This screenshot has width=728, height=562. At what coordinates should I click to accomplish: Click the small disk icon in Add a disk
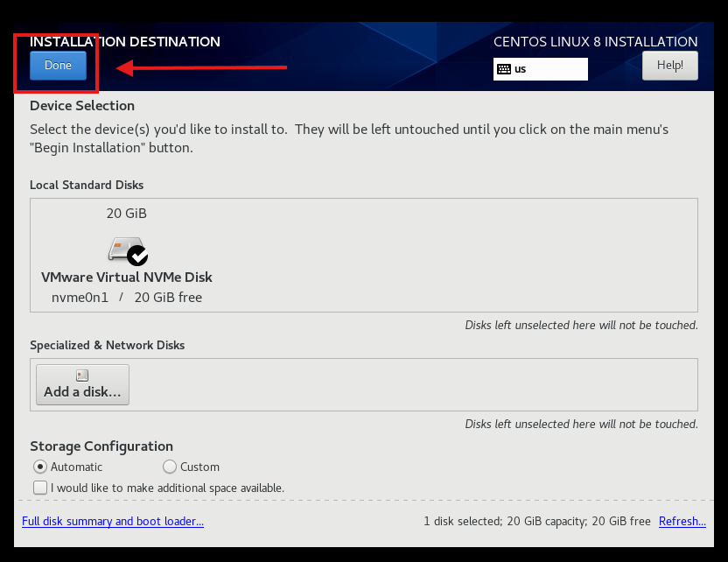82,376
